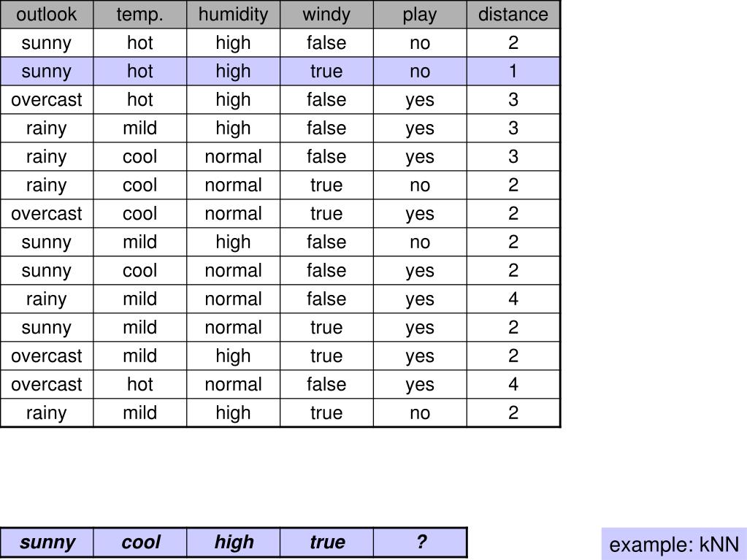Screen dimensions: 747x560
Task: Click the 'temp.' column header
Action: tap(139, 15)
